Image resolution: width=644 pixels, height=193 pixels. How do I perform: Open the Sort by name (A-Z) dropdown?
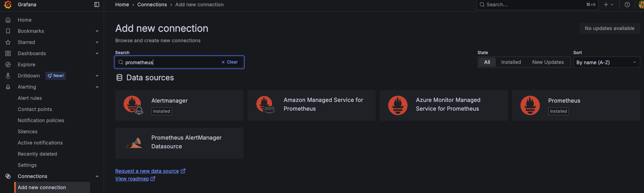606,62
